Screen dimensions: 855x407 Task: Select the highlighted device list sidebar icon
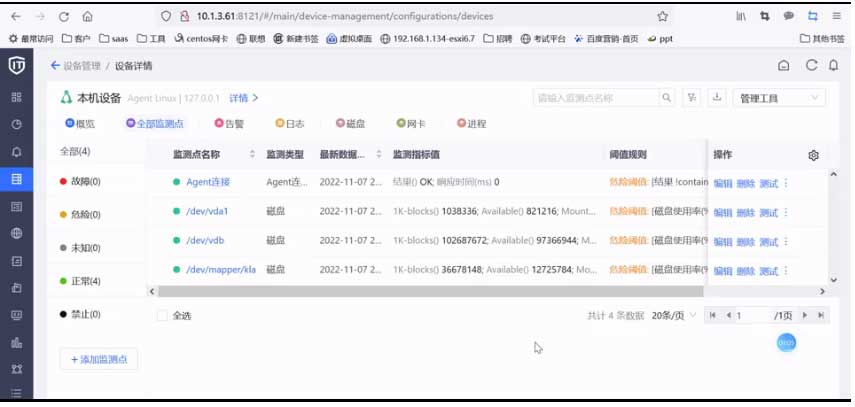click(16, 179)
